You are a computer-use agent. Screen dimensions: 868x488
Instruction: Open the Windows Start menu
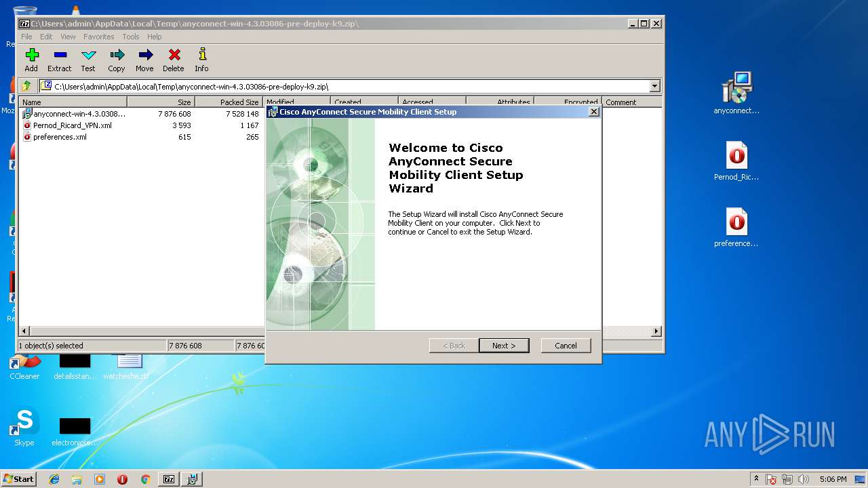[x=19, y=479]
